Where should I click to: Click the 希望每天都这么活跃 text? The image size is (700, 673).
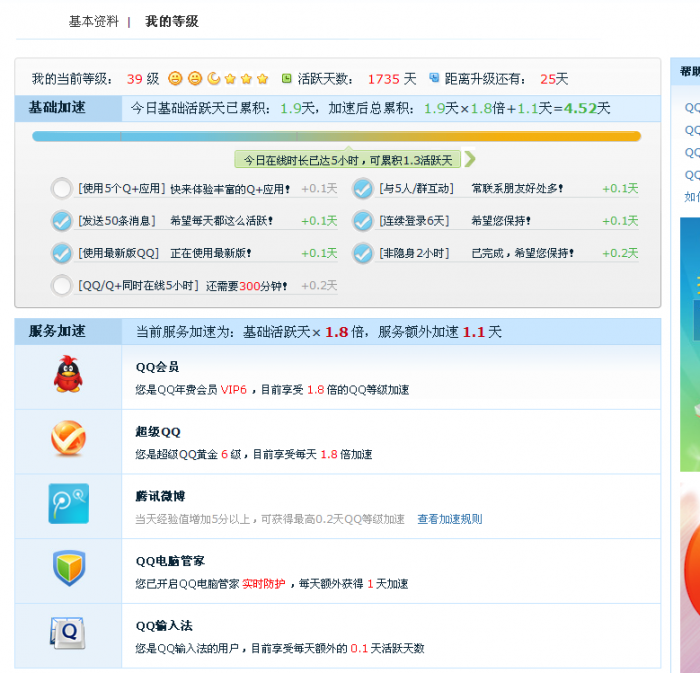(221, 221)
